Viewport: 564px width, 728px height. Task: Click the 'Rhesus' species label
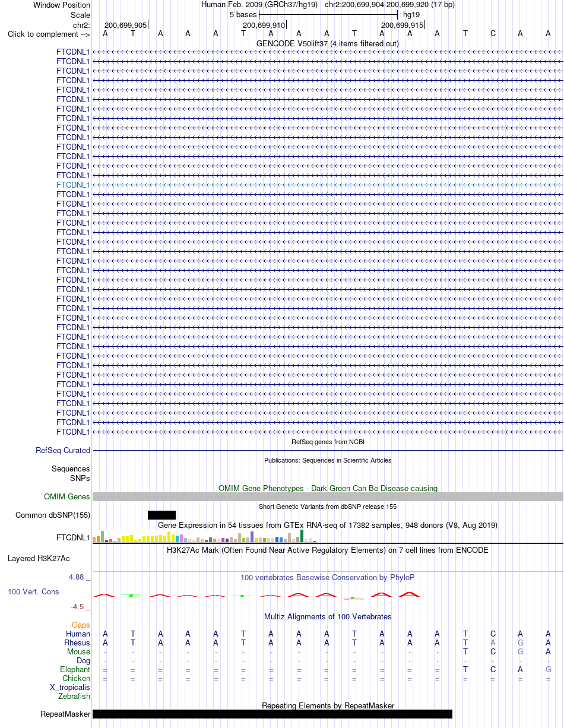click(x=77, y=643)
